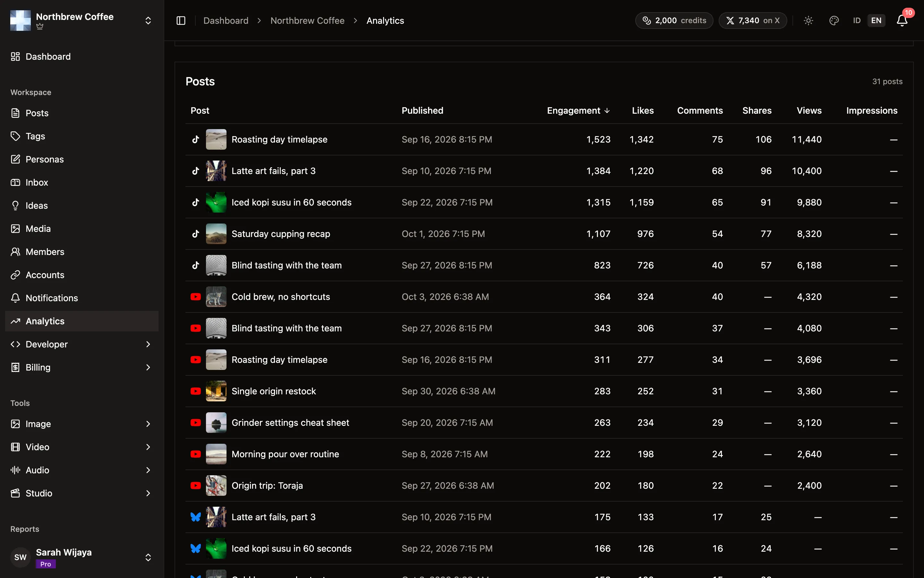924x578 pixels.
Task: Open the notifications bell with badge
Action: (902, 21)
